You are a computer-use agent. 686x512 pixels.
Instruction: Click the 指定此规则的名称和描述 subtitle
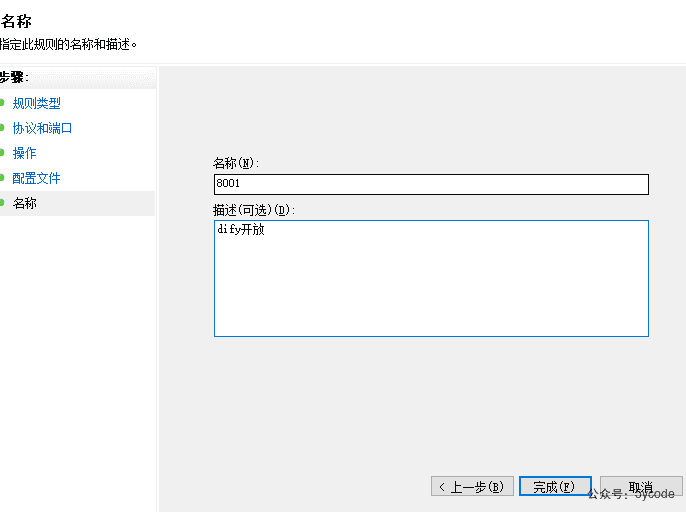click(x=68, y=44)
